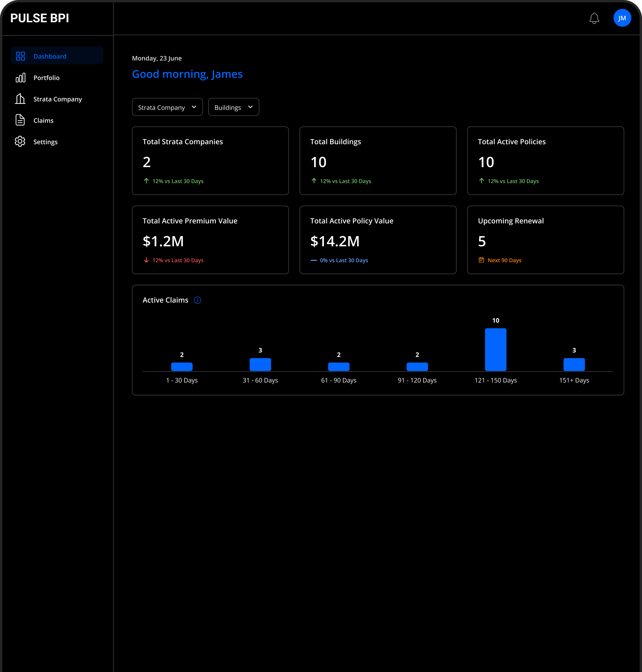Click the 1 - 30 Days axis label
This screenshot has width=642, height=672.
(x=182, y=380)
